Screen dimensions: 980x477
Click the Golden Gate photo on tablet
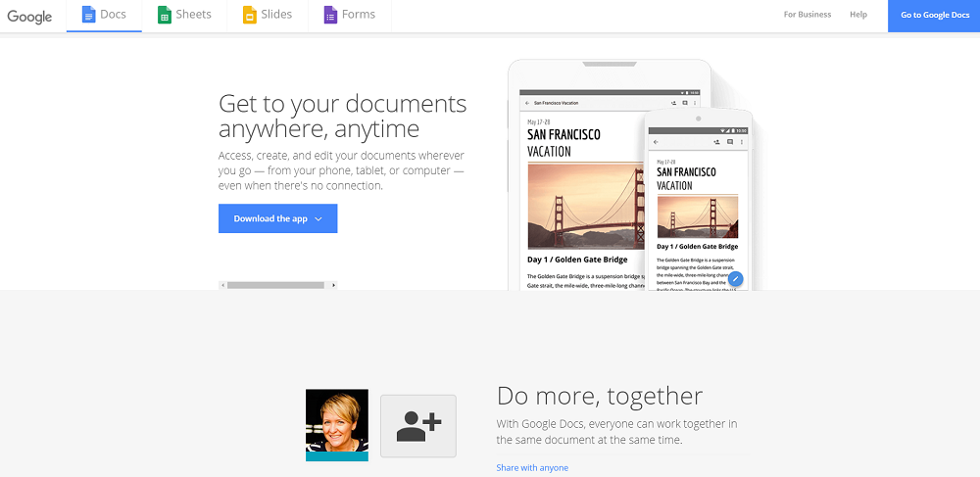click(586, 206)
